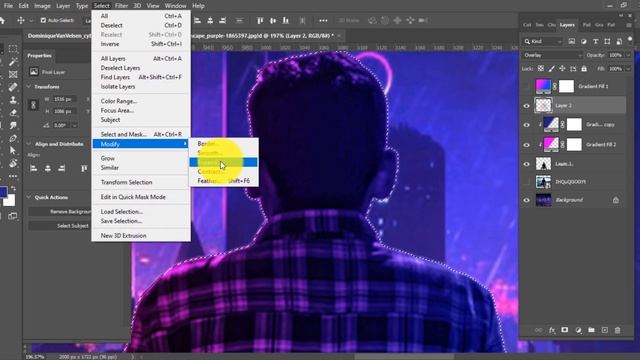The image size is (640, 360).
Task: Open the Move tool preset picker arrow
Action: [x=31, y=20]
